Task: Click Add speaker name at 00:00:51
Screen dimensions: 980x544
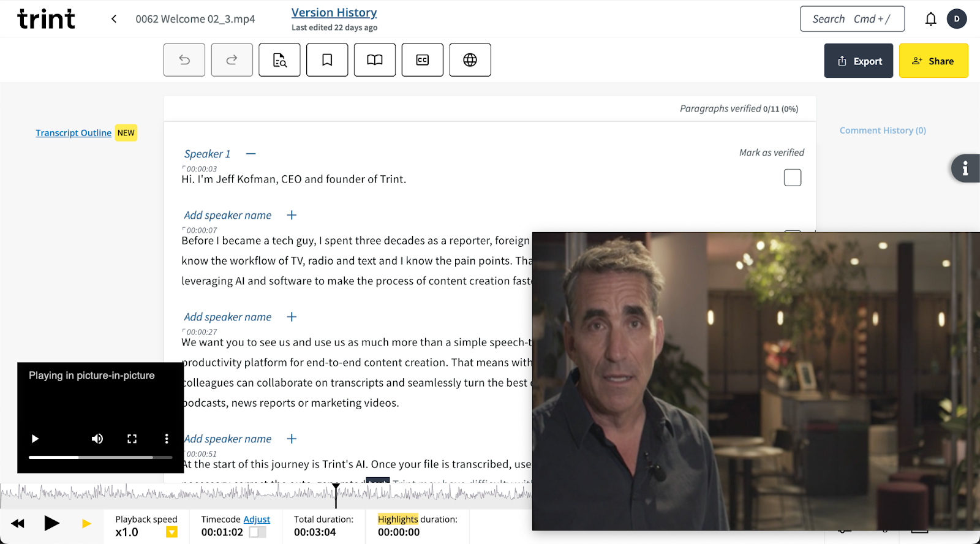Action: click(228, 439)
